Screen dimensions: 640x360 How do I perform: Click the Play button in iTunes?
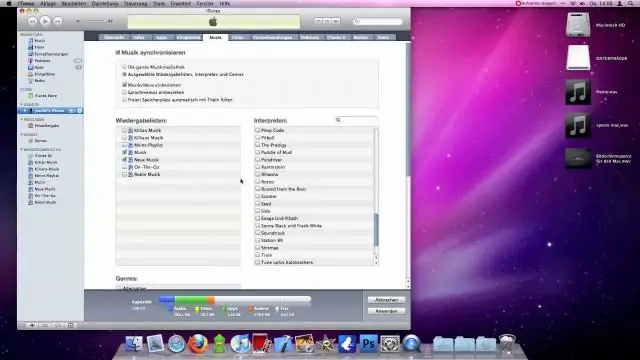point(45,21)
